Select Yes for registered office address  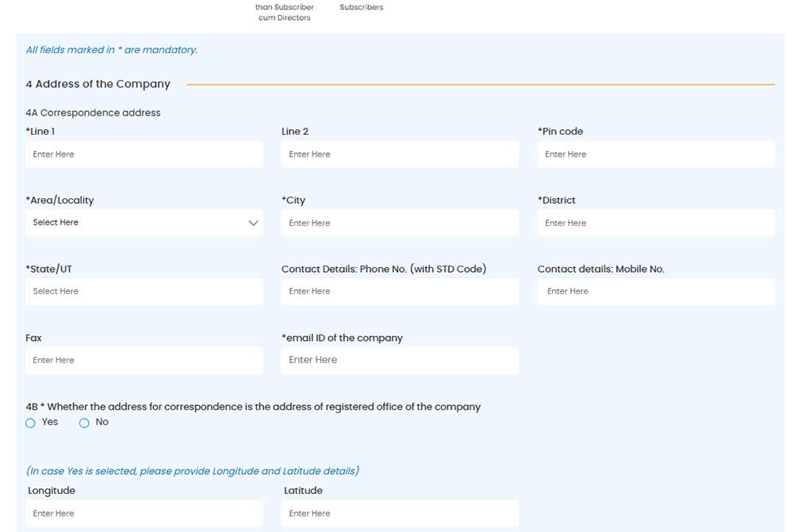[31, 423]
